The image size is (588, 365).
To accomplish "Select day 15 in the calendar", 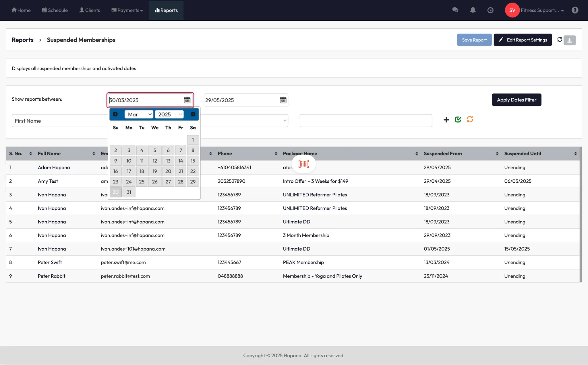I will tap(193, 161).
